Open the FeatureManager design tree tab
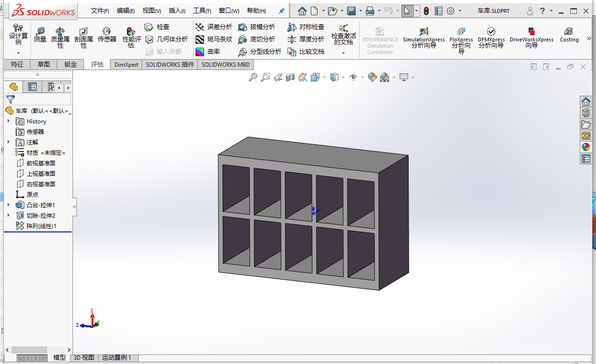Viewport: 596px width, 364px height. 13,87
